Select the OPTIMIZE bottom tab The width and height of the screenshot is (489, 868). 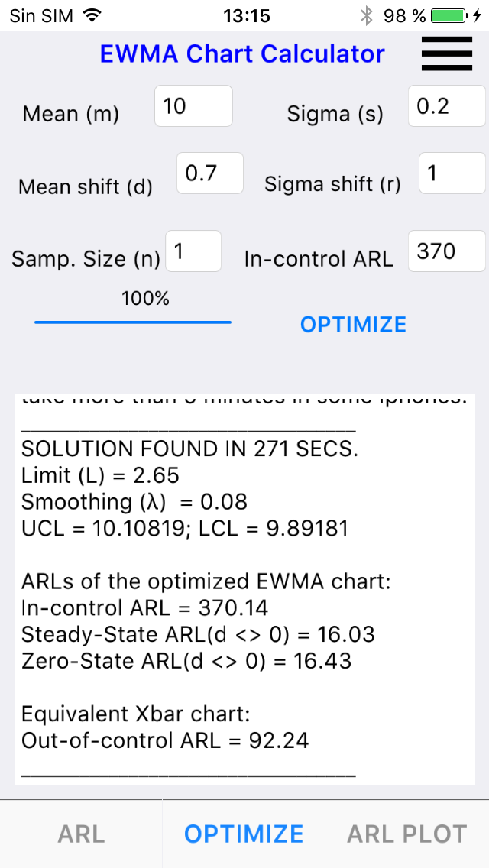[244, 834]
